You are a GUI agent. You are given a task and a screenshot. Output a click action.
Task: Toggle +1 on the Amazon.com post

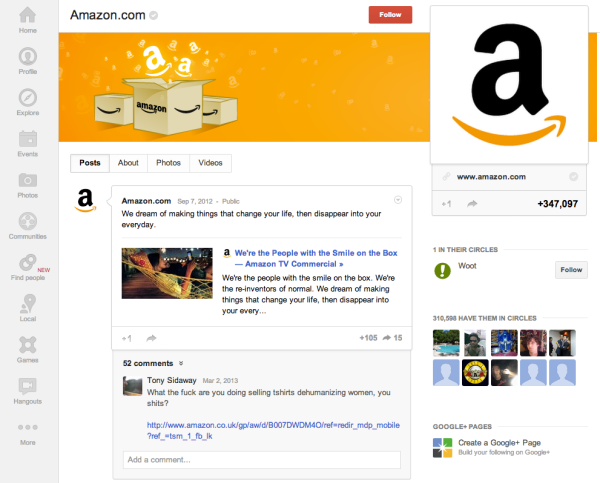click(127, 338)
